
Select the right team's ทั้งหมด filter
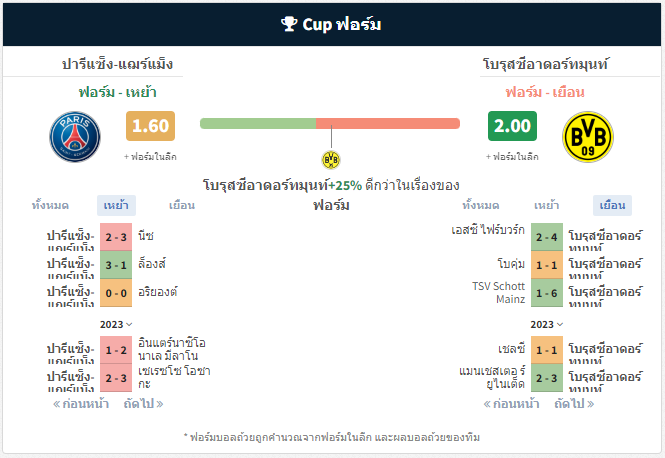point(481,206)
